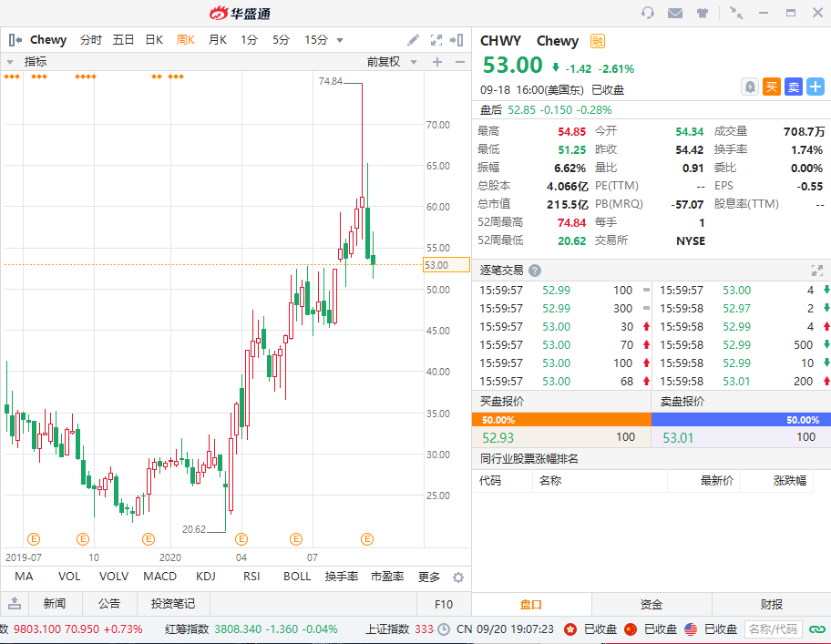Viewport: 831px width, 644px height.
Task: Switch to 日K chart tab
Action: (x=154, y=40)
